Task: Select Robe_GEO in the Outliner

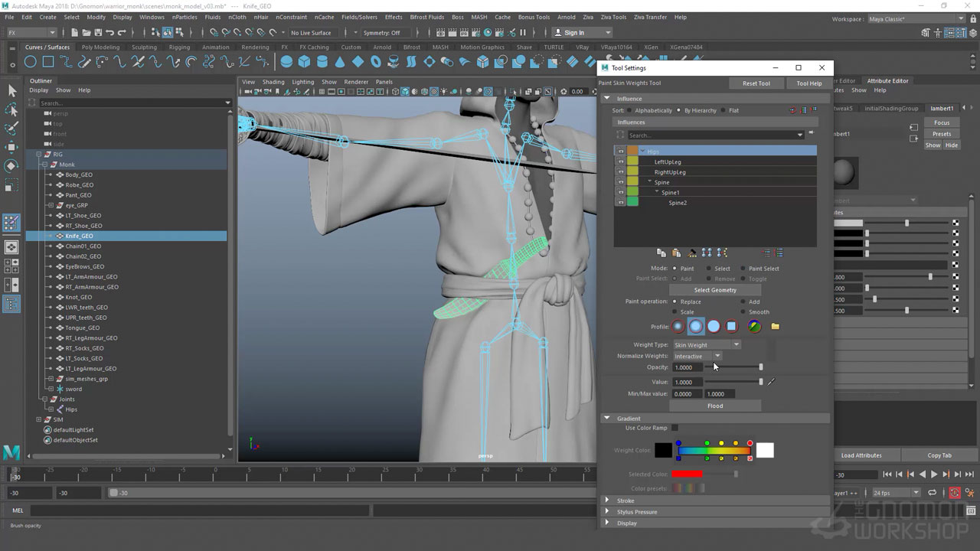Action: 79,184
